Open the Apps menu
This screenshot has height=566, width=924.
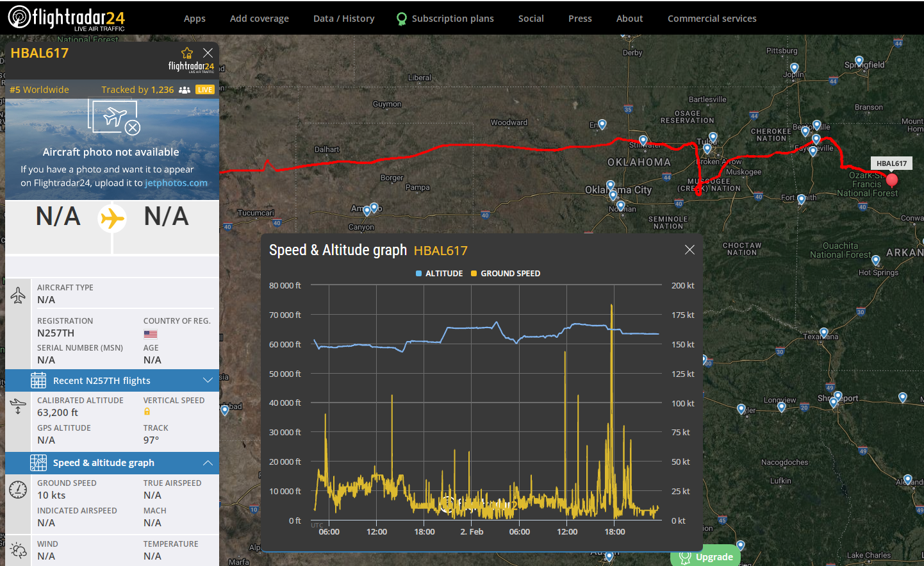pos(195,19)
